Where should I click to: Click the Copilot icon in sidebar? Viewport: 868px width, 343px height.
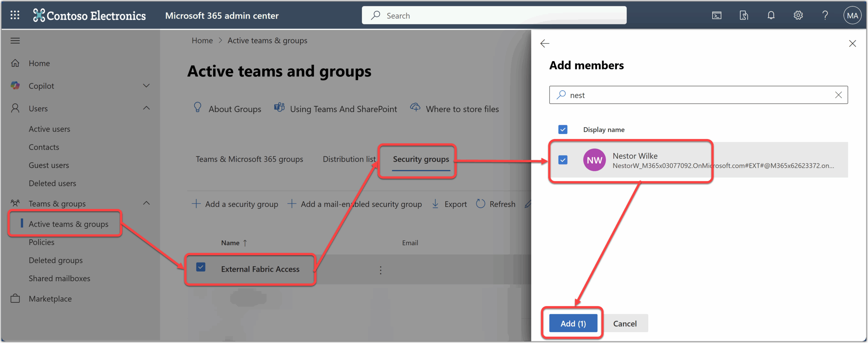point(15,85)
